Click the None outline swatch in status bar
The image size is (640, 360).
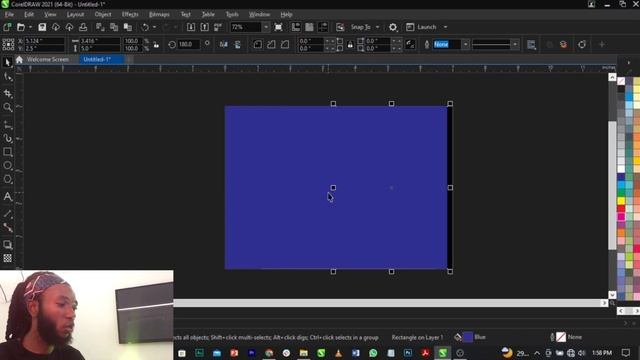[561, 337]
